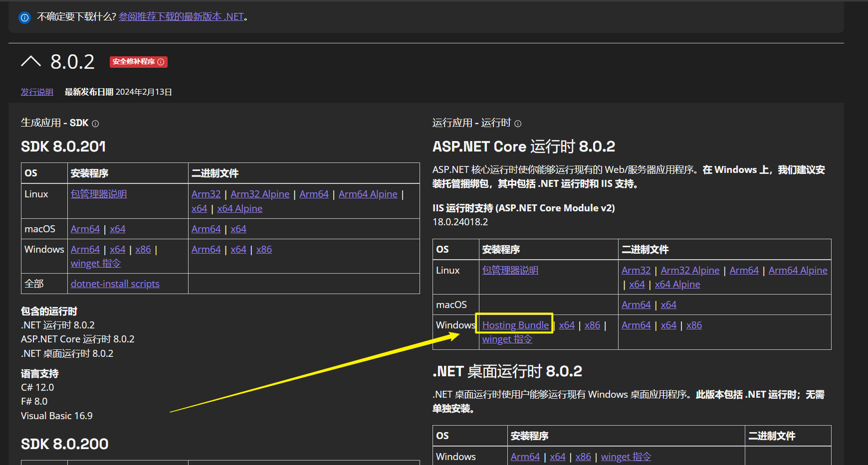Collapse the 8.0.2 version section chevron
This screenshot has height=465, width=868.
[31, 61]
